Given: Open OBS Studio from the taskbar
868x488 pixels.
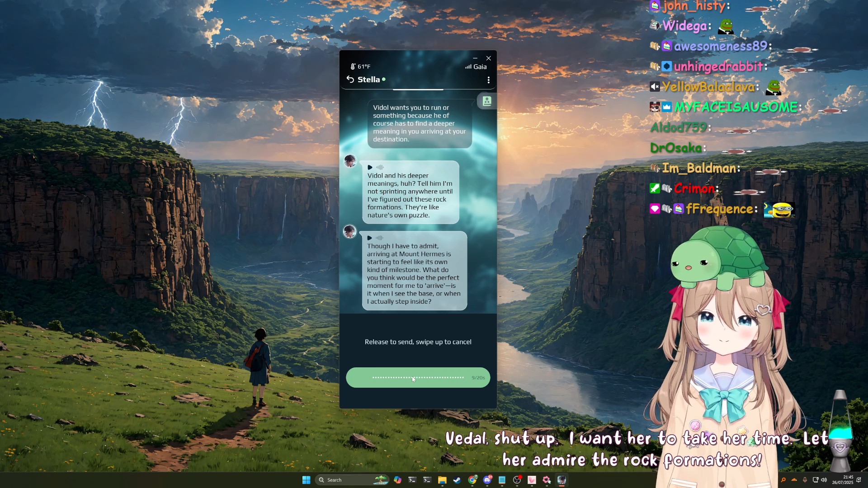Looking at the screenshot, I should click(517, 480).
